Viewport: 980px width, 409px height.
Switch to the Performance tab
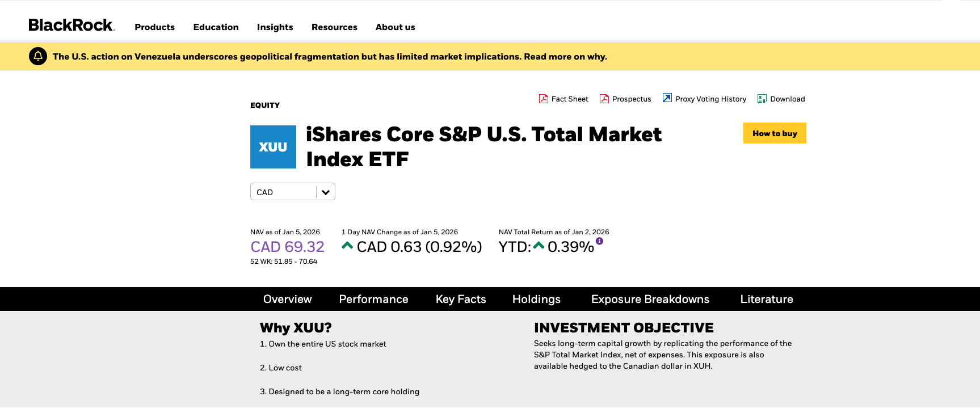[373, 299]
